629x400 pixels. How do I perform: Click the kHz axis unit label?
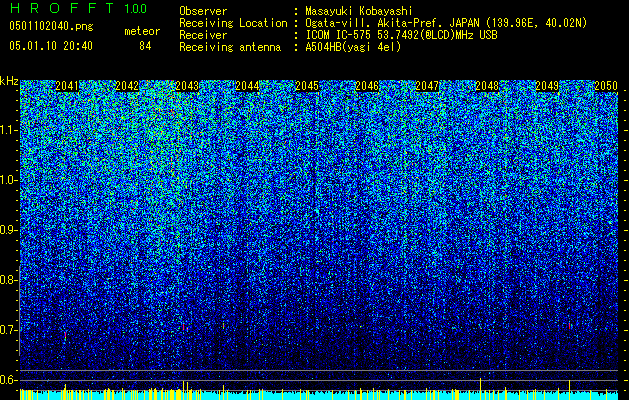9,81
